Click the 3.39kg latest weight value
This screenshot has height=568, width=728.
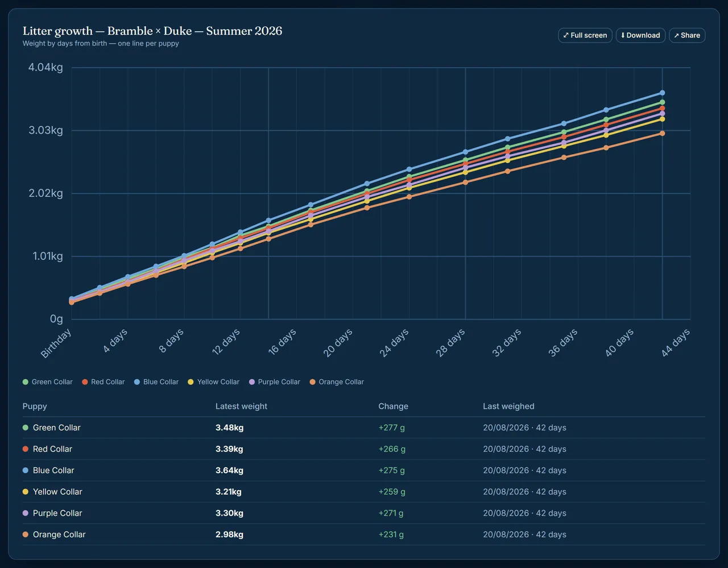tap(229, 449)
